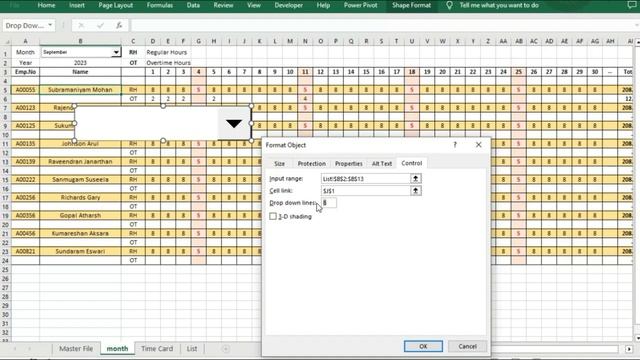Click the Input range field
This screenshot has height=360, width=640.
(x=365, y=179)
